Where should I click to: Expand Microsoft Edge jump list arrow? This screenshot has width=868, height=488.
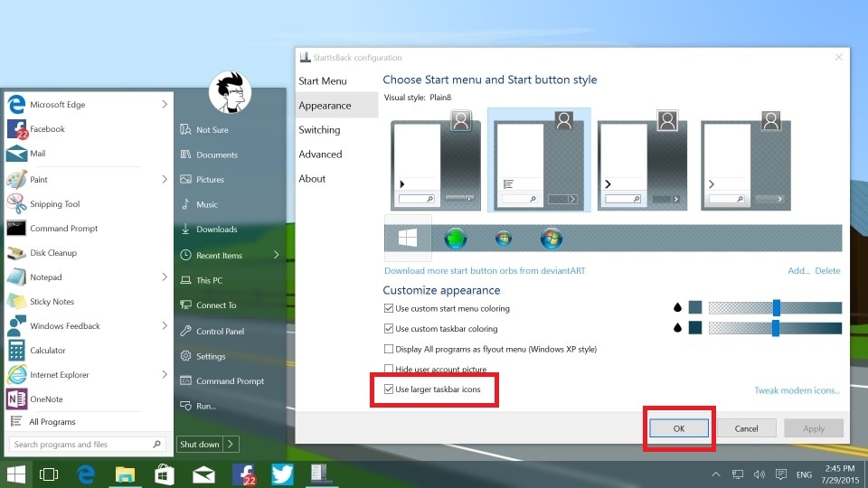pos(165,104)
